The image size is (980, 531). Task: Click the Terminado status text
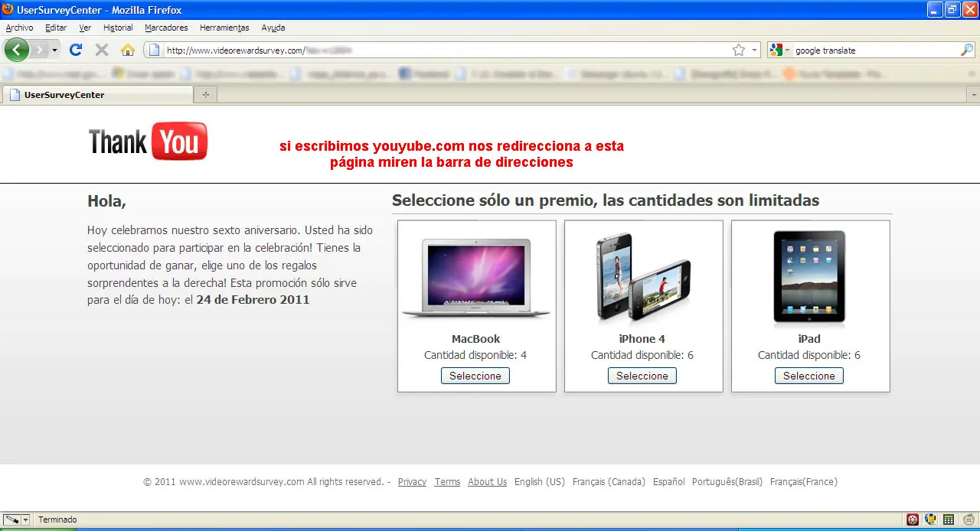[x=57, y=520]
